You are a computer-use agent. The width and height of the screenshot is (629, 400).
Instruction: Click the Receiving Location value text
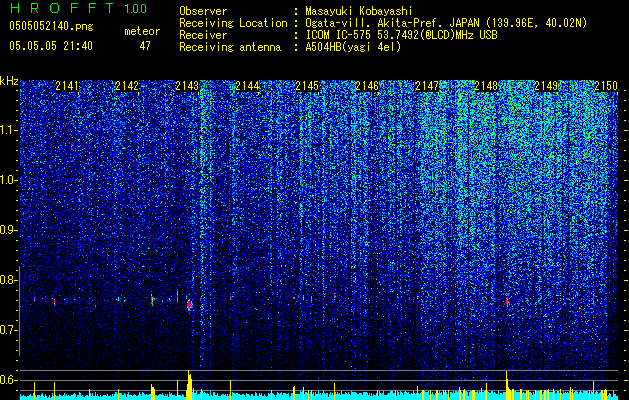point(446,23)
